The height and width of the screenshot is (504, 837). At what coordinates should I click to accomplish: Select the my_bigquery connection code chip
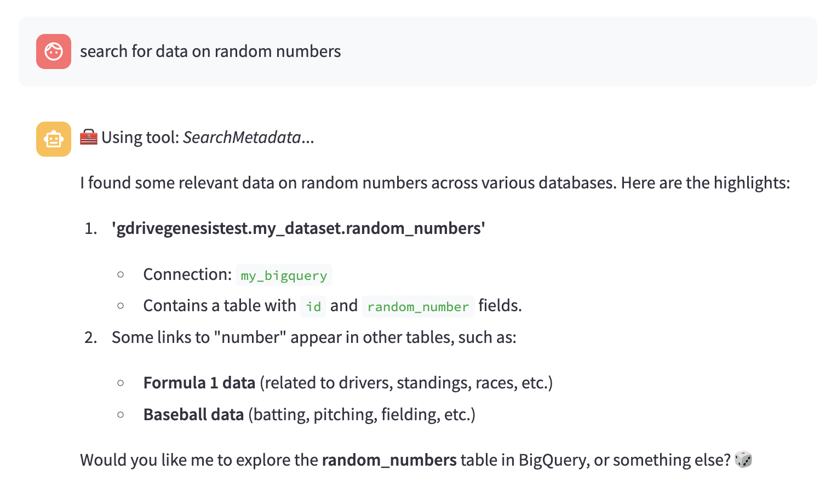click(x=284, y=275)
